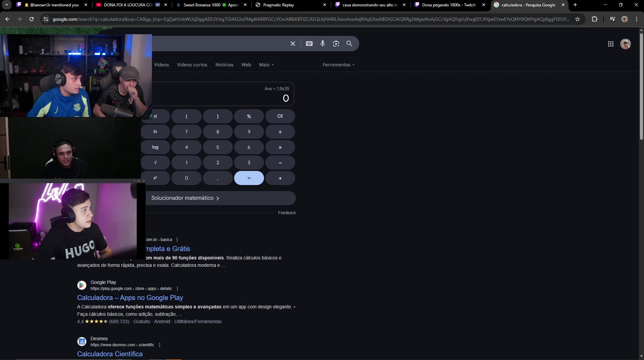Open the Calculadora Científica Desmos link
This screenshot has height=360, width=644.
tap(110, 354)
